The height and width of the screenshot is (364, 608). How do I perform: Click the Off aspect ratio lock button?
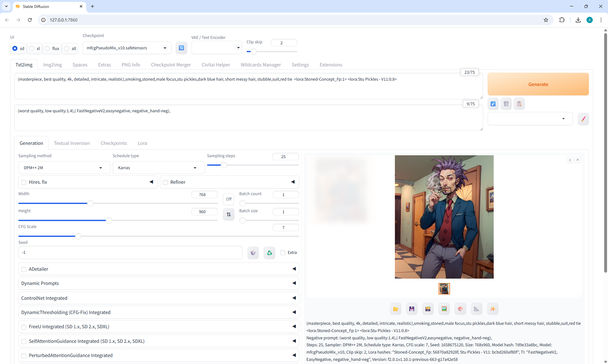pyautogui.click(x=229, y=199)
